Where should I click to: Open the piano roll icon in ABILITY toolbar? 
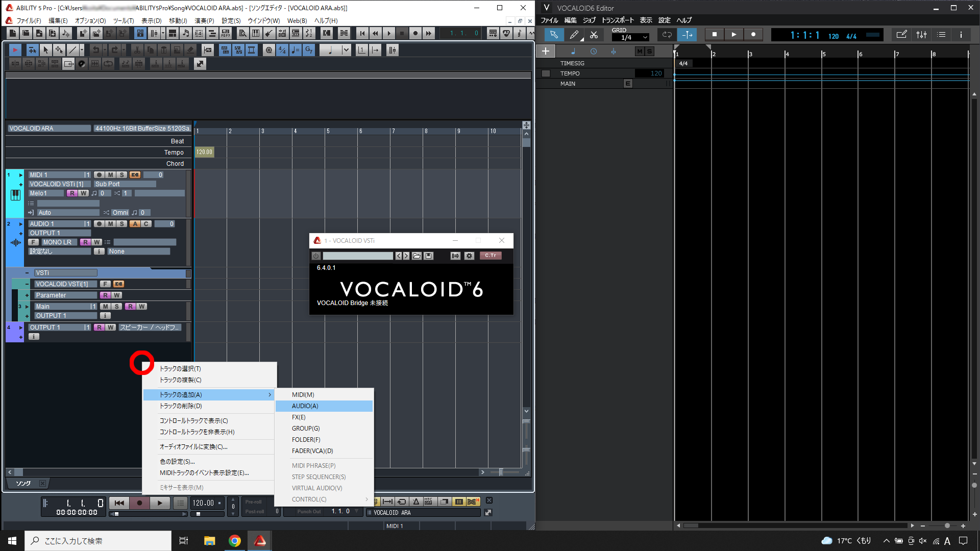pos(256,33)
